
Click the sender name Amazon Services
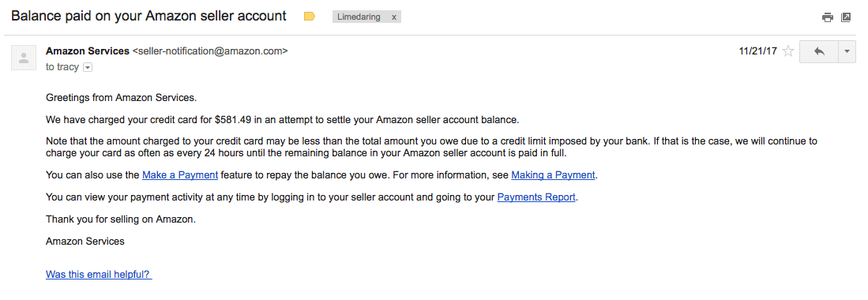[88, 51]
